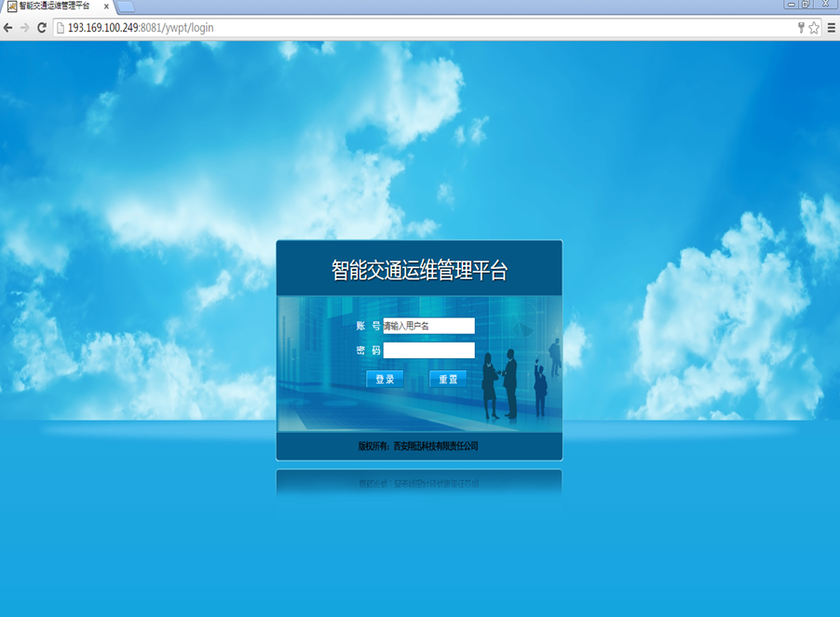Reload the login page
The image size is (840, 617).
click(42, 28)
